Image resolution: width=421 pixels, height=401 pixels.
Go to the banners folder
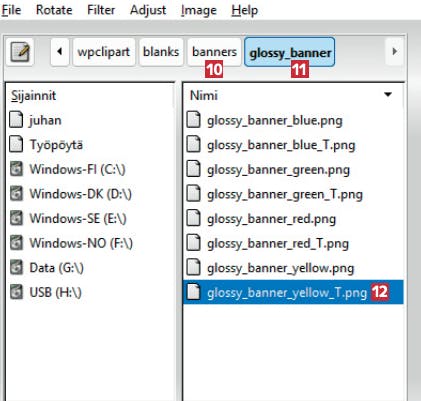[214, 52]
